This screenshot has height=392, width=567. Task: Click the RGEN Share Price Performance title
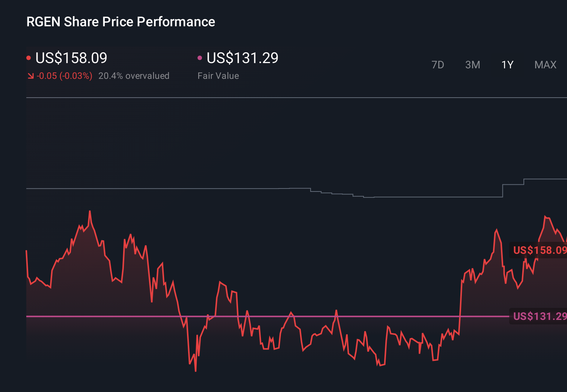pos(121,21)
